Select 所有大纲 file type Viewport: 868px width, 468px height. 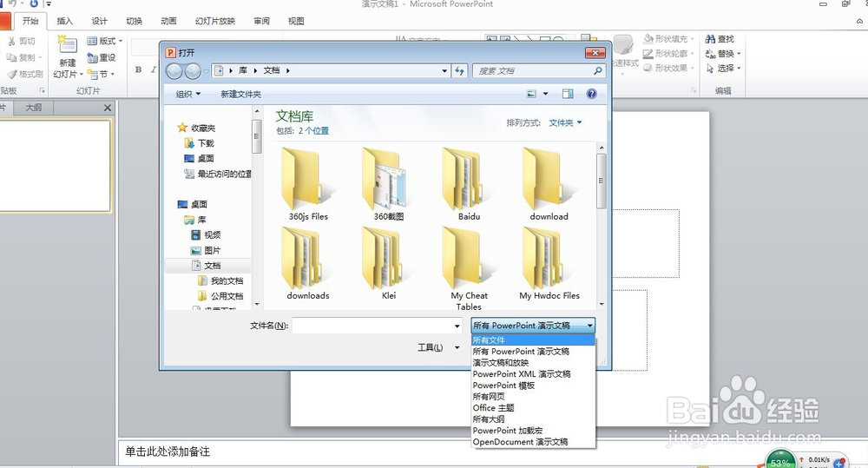tap(533, 419)
